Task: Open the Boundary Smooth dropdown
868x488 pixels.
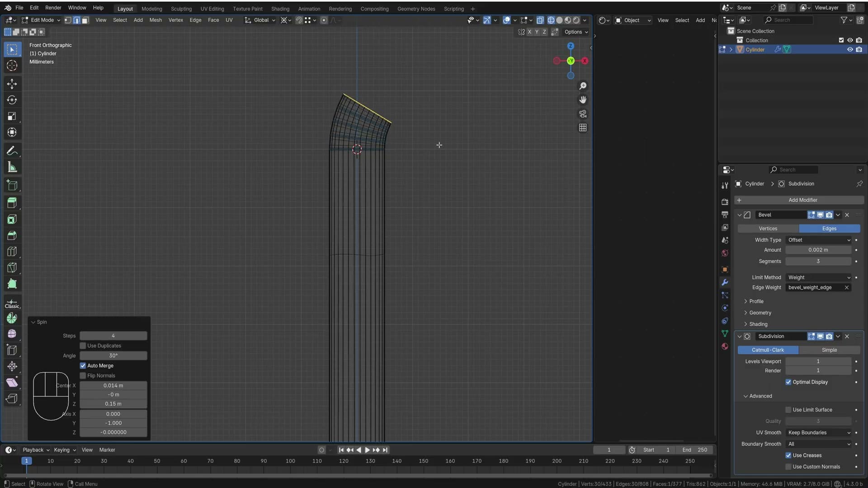Action: 819,444
